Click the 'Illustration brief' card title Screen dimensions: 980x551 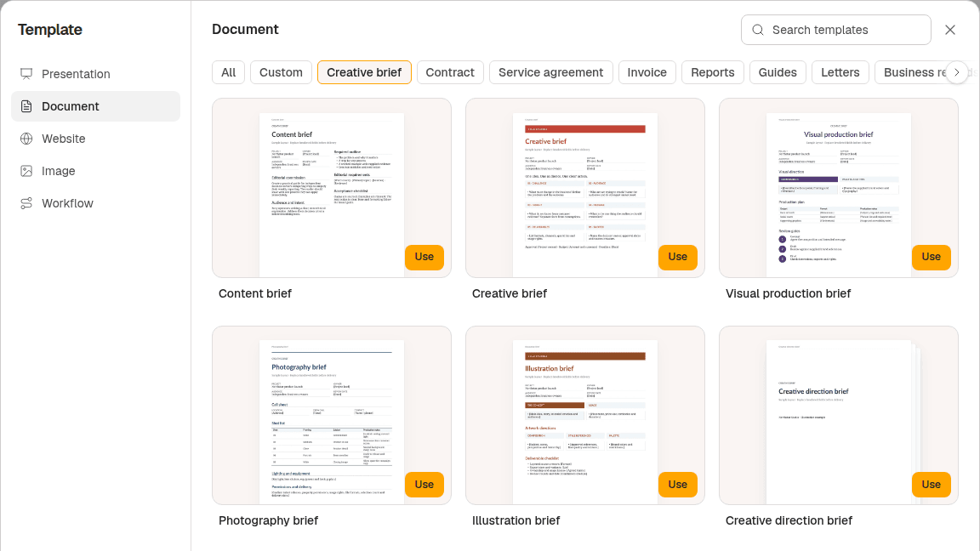click(516, 520)
